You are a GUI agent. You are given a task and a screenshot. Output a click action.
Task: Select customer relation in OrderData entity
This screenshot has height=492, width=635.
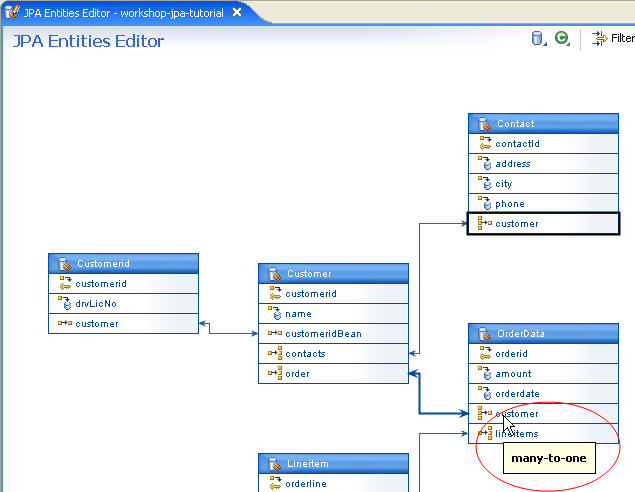(x=543, y=413)
